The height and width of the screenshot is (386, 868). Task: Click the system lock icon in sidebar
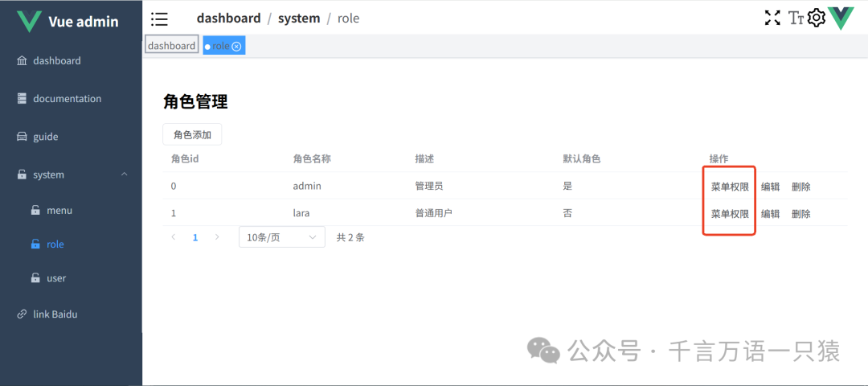pyautogui.click(x=22, y=175)
